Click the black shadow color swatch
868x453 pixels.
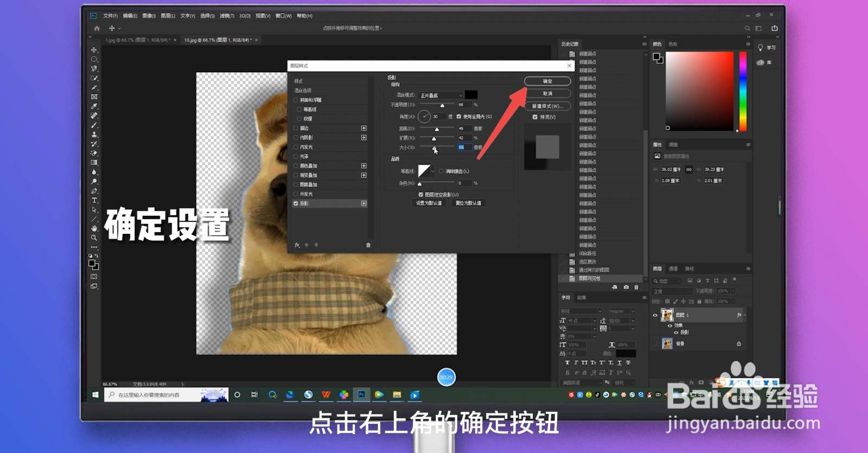[471, 95]
